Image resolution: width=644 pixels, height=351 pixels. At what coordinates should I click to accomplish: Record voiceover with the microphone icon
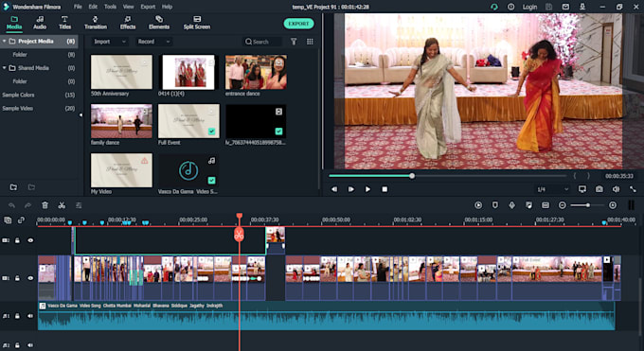(x=511, y=205)
